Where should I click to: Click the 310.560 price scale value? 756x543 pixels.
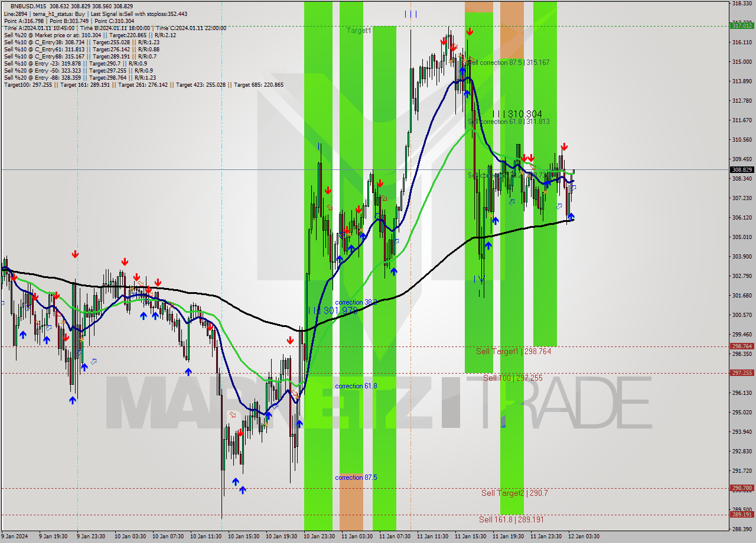741,140
